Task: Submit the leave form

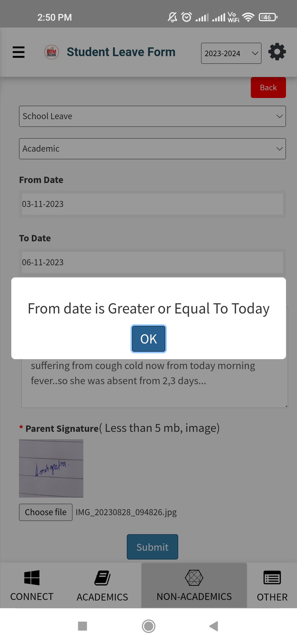Action: click(152, 547)
